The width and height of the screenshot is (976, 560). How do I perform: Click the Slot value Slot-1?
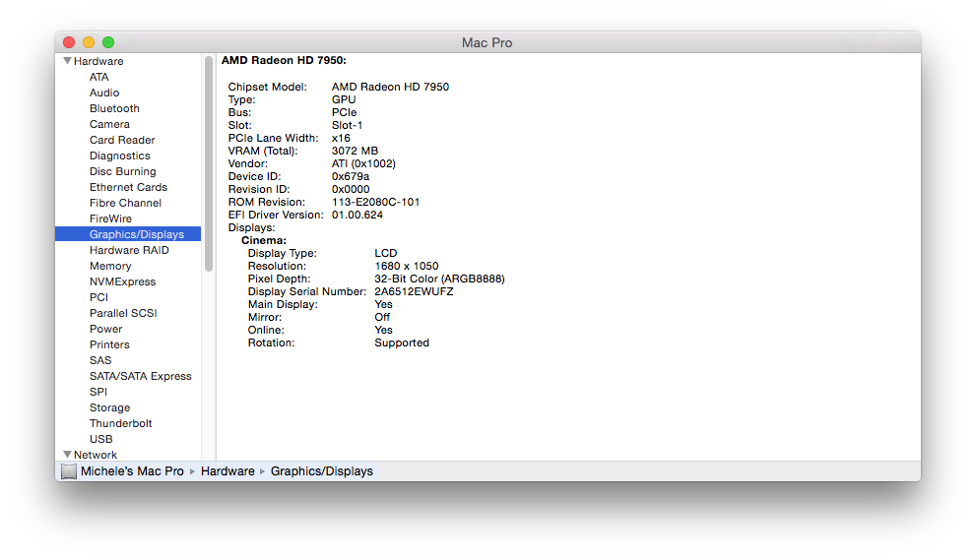pyautogui.click(x=347, y=125)
